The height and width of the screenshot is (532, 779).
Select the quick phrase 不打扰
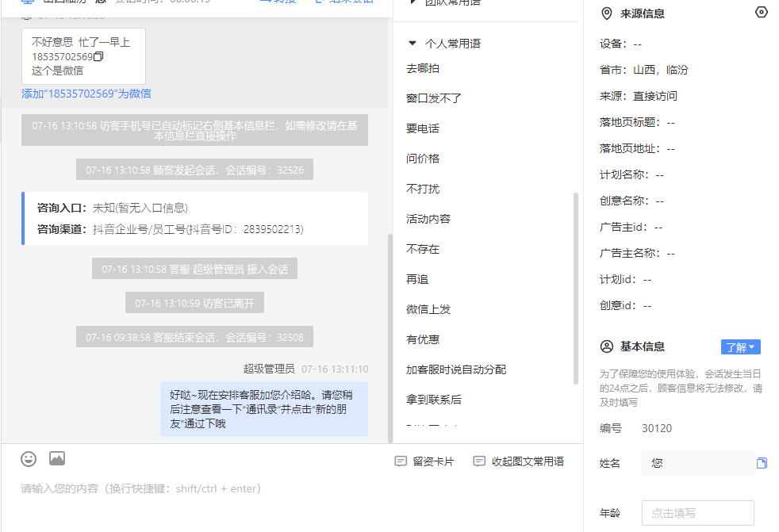coord(423,189)
